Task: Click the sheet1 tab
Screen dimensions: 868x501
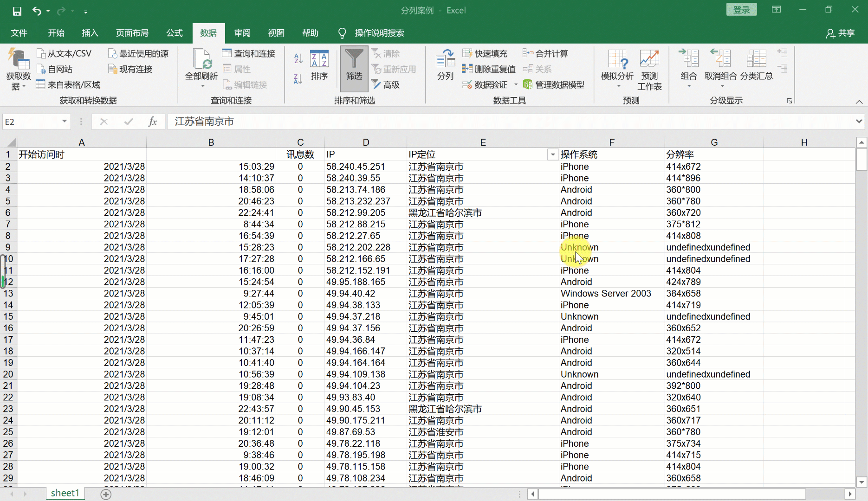Action: 65,493
